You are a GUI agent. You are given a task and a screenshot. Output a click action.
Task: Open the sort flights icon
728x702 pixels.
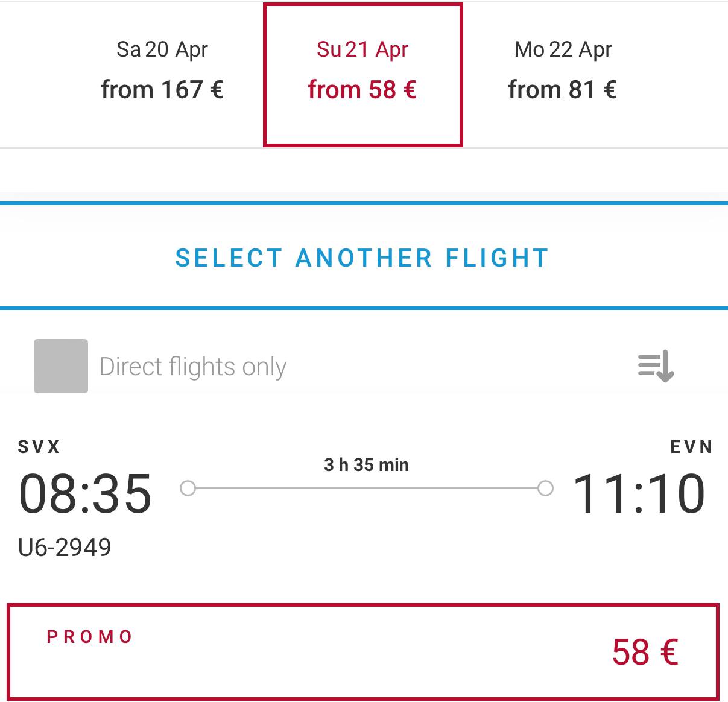click(656, 366)
